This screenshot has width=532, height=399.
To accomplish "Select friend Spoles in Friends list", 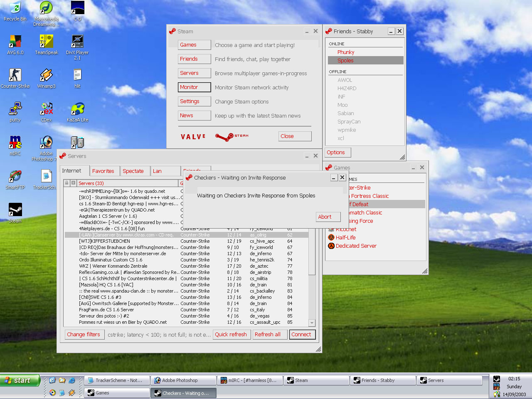I will [366, 60].
